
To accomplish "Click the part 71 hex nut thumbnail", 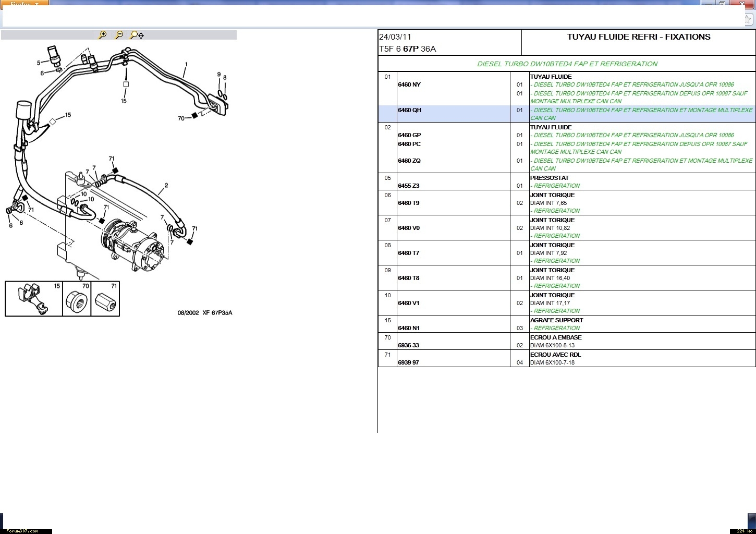I will click(x=105, y=299).
